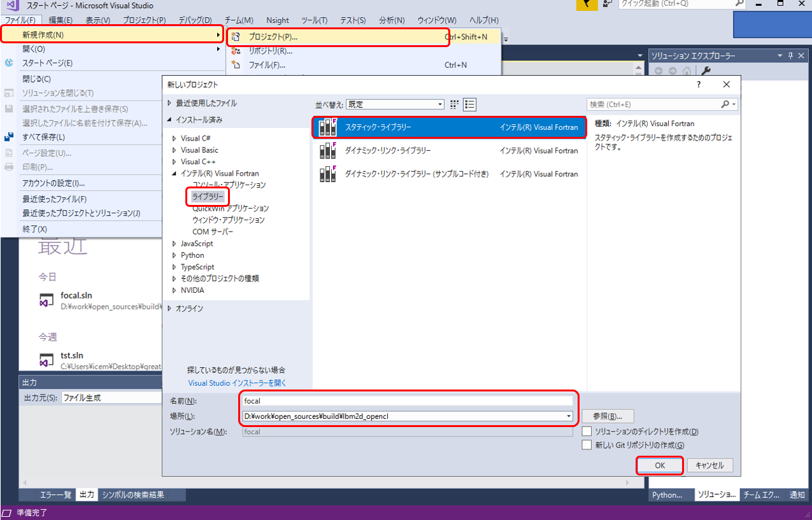Check the new Git repository creation checkbox

point(587,446)
